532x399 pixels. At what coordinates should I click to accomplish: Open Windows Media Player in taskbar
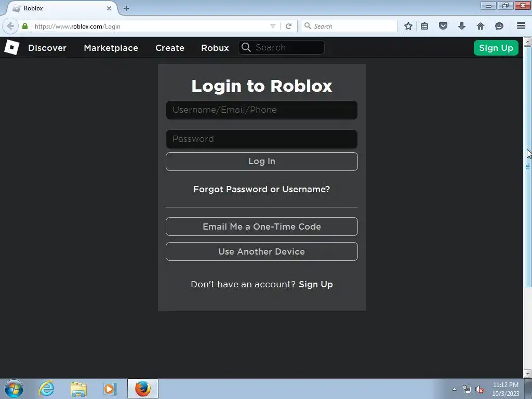110,389
